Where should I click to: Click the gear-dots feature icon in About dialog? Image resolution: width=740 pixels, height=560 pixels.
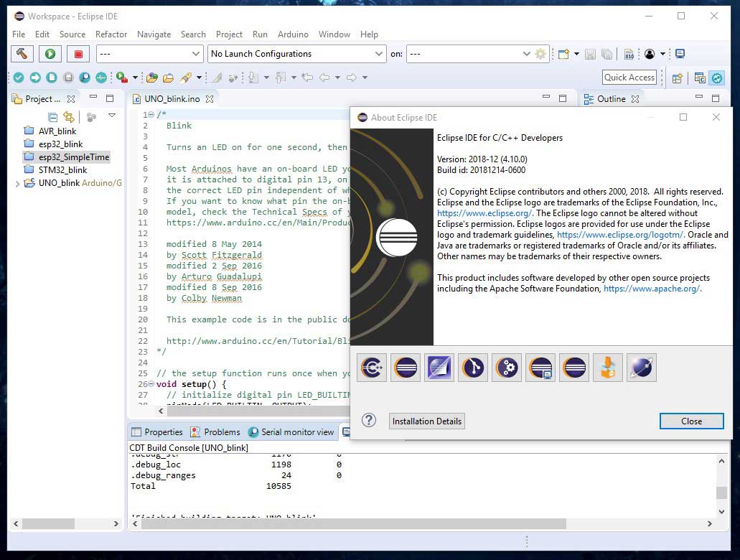[x=507, y=368]
